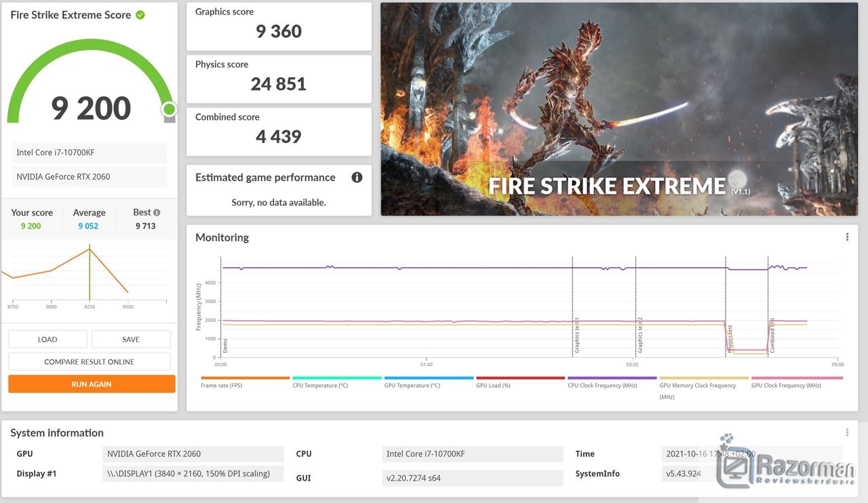868x503 pixels.
Task: Click the overall score 9 200 in gauge
Action: tap(91, 108)
